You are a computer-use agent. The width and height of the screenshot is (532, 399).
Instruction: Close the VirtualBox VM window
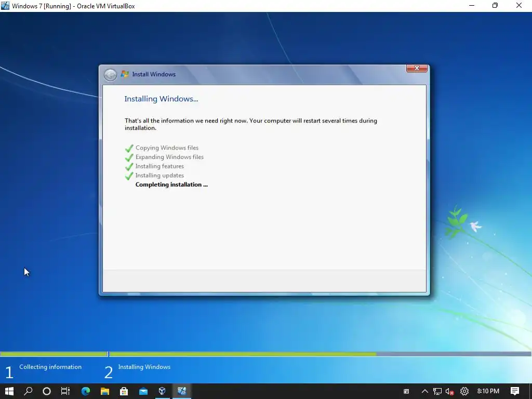click(x=519, y=6)
